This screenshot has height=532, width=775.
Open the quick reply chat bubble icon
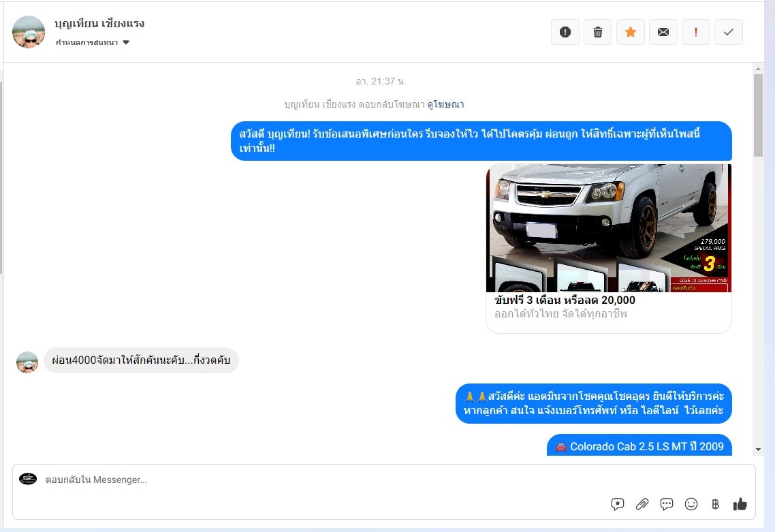[666, 504]
